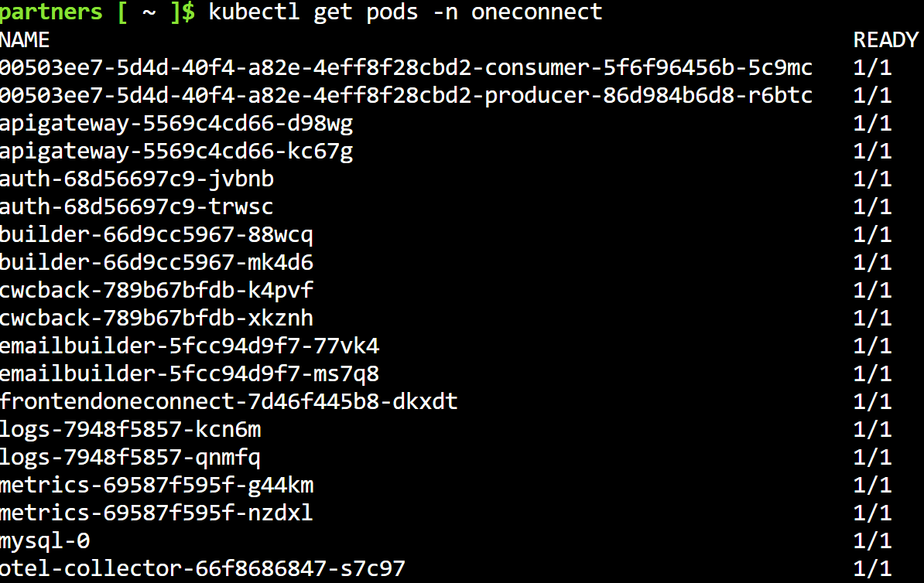The height and width of the screenshot is (583, 924).
Task: Click pod name apigateway-5569c4cd66-kc67g
Action: (176, 152)
